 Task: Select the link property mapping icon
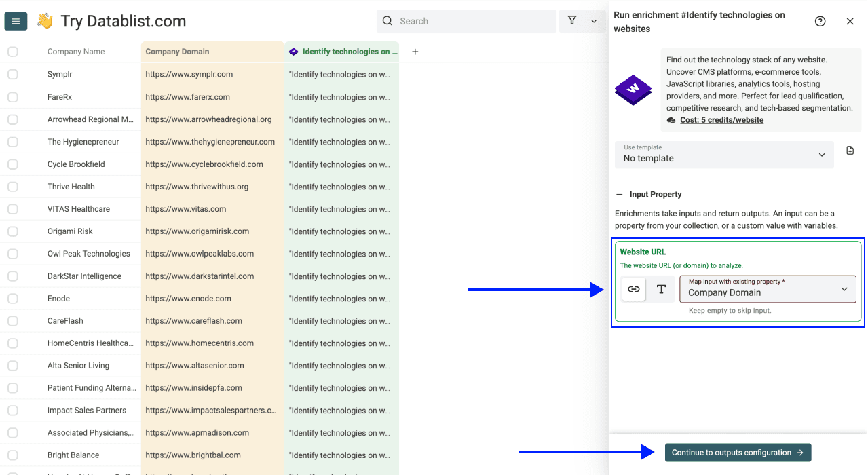click(x=633, y=289)
